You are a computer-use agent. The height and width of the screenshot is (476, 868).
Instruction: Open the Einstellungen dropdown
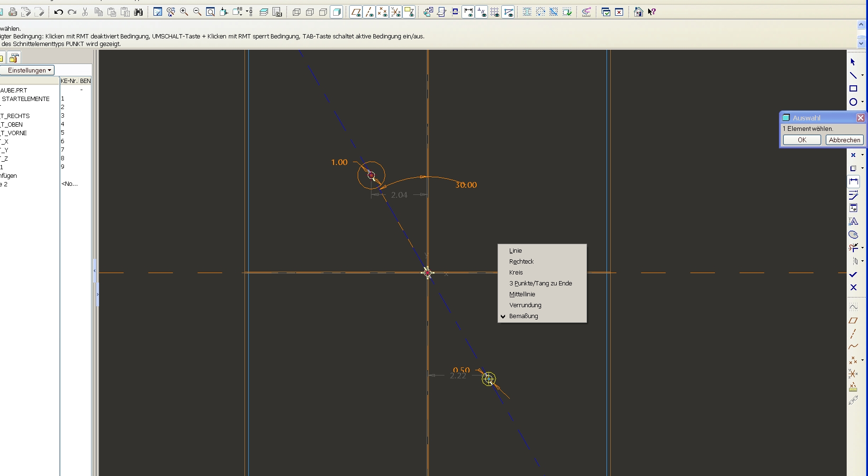coord(28,70)
